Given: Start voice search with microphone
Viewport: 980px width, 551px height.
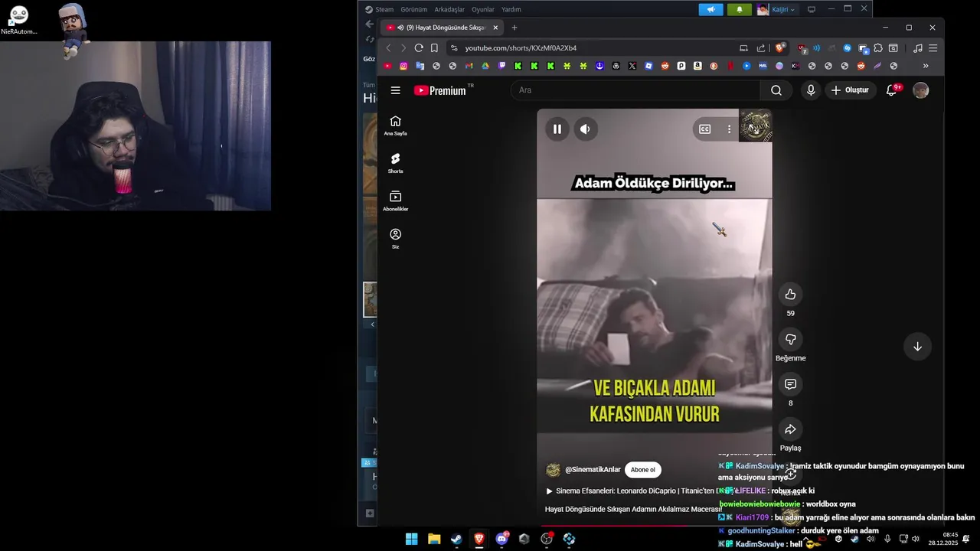Looking at the screenshot, I should tap(811, 90).
